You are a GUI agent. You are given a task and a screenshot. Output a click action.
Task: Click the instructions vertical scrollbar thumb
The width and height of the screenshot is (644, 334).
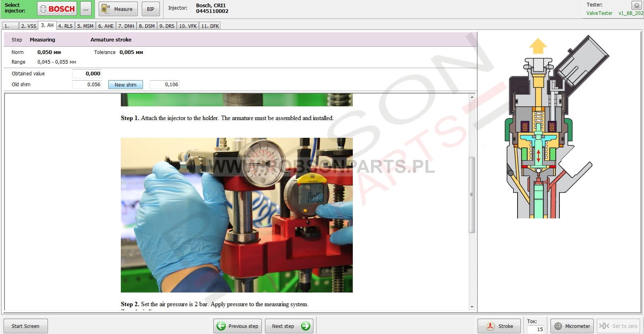[472, 195]
